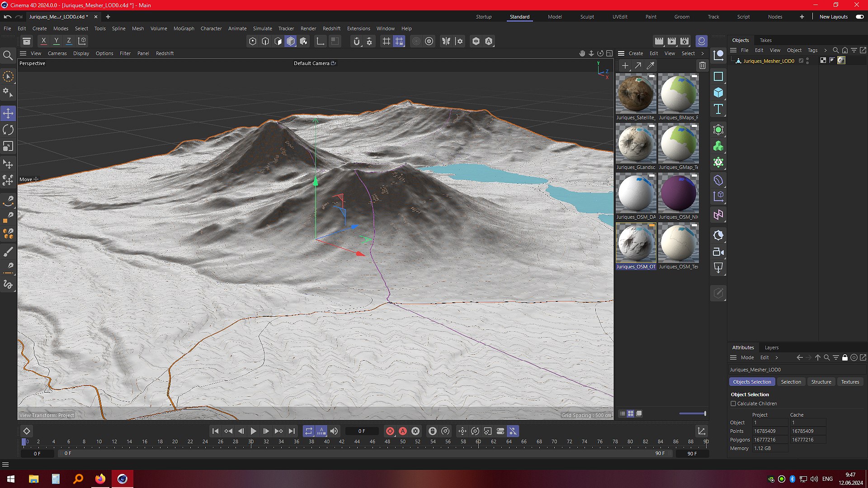This screenshot has height=488, width=868.
Task: Add new layout with plus button
Action: [802, 17]
